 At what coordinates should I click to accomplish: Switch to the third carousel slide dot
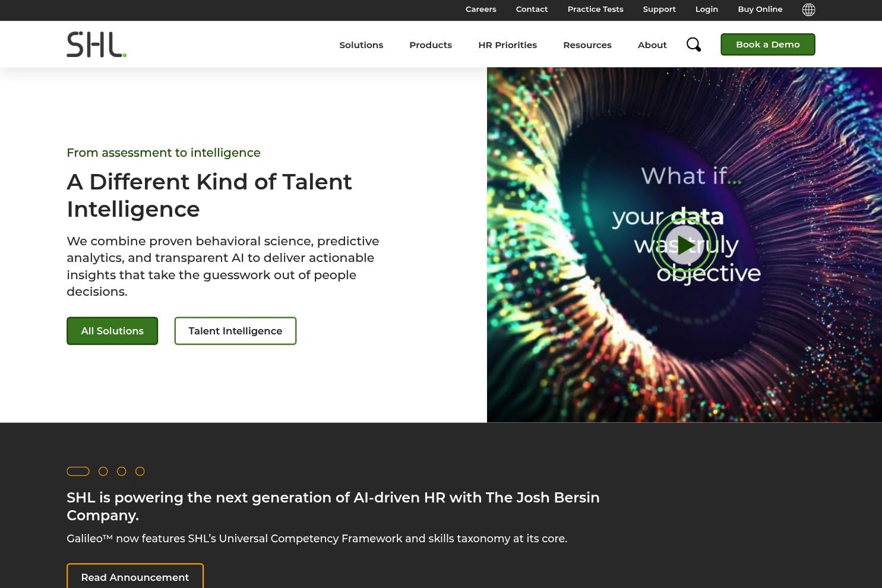tap(122, 472)
